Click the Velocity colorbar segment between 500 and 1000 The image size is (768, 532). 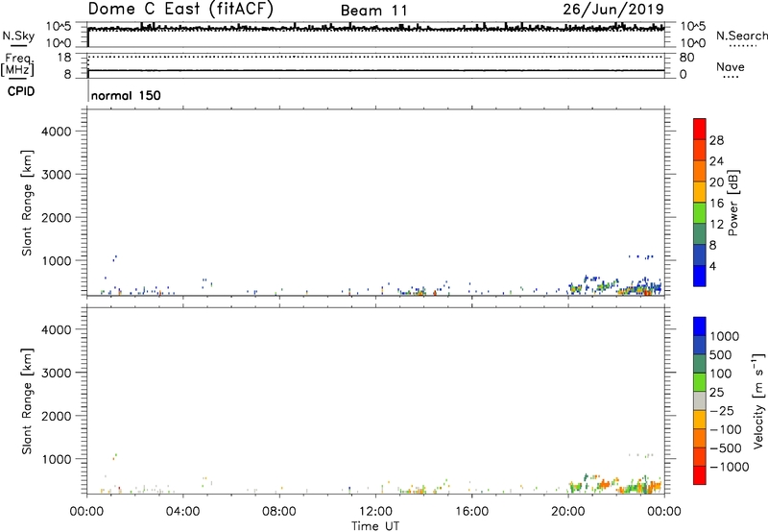tap(700, 346)
